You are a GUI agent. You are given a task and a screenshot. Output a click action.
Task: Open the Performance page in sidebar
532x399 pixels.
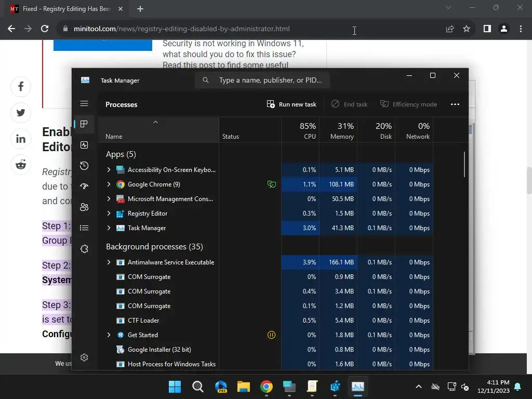[84, 145]
